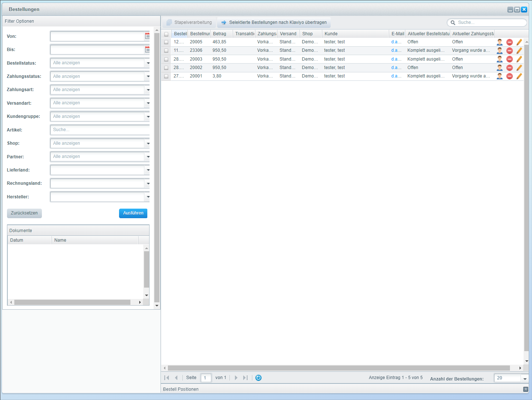532x400 pixels.
Task: Collapse the Bestell Positionen panel icon
Action: pyautogui.click(x=525, y=389)
